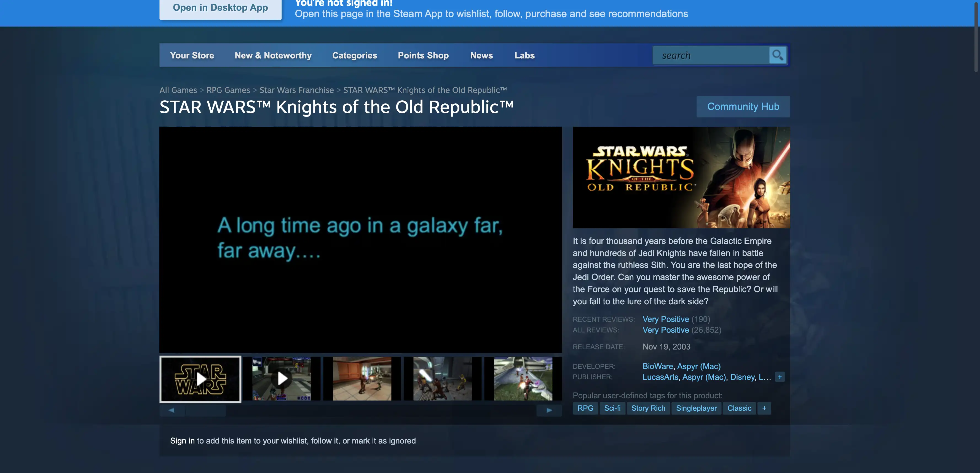980x473 pixels.
Task: Open the Labs tab
Action: pyautogui.click(x=524, y=55)
